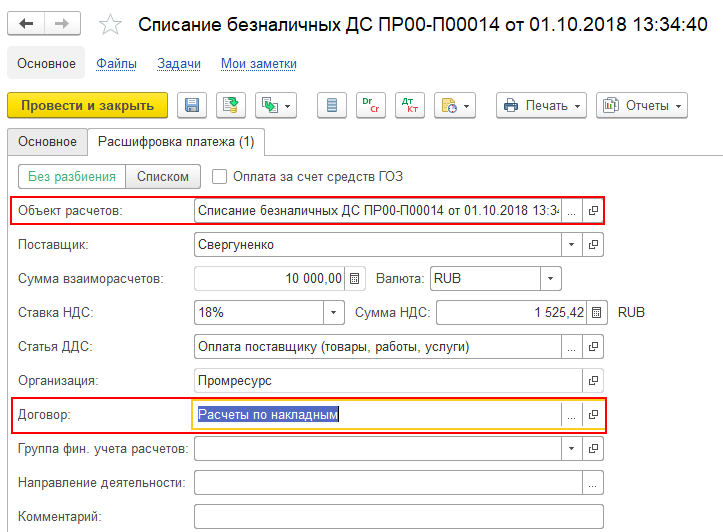Click the Объект расчетов field

click(x=377, y=211)
